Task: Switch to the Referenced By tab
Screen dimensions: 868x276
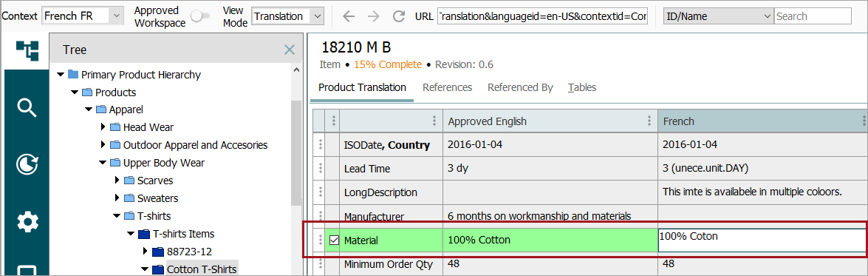Action: pyautogui.click(x=520, y=87)
